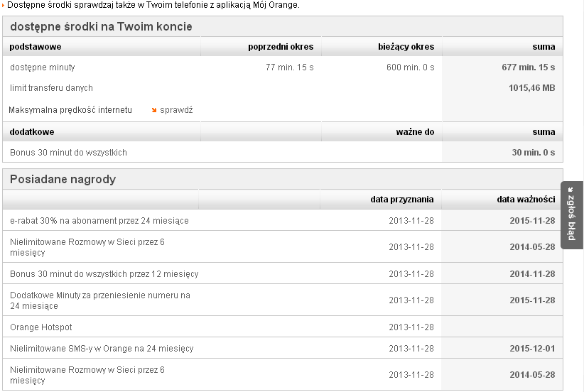Screen dimensions: 584x392
Task: Open the sprawdź link for internet speed
Action: (x=176, y=110)
